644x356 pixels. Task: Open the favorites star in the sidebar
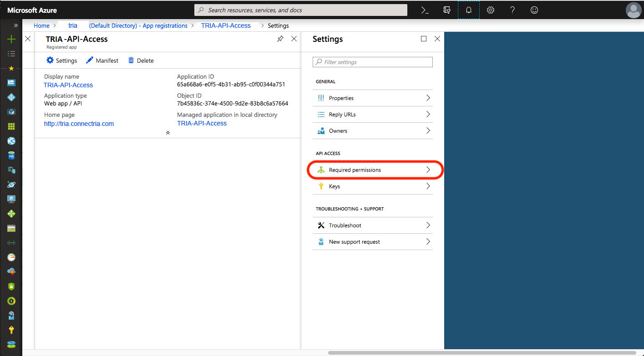(11, 68)
